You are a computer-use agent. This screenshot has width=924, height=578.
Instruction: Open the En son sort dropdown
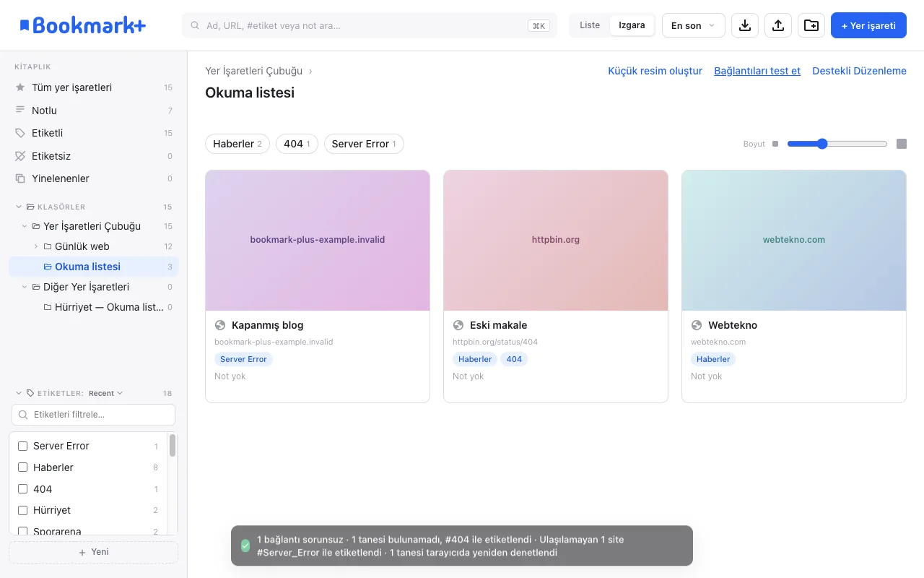[693, 25]
